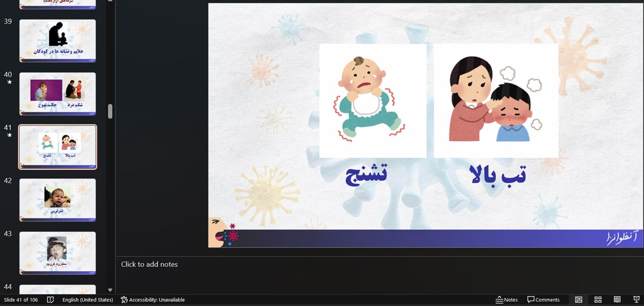
Task: Open Slide Sorter view
Action: tap(598, 300)
